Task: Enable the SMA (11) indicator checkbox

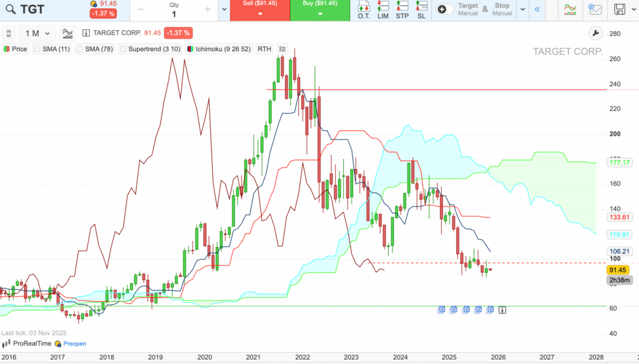Action: click(x=37, y=49)
